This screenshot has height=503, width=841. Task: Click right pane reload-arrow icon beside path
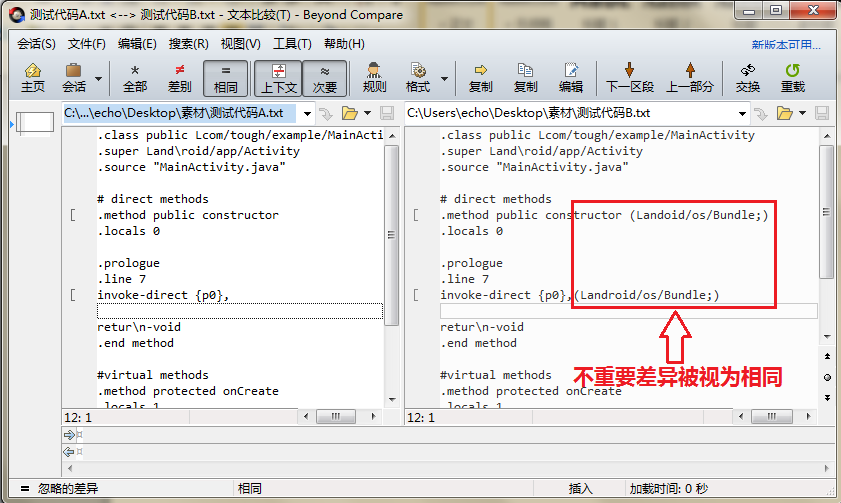(761, 113)
